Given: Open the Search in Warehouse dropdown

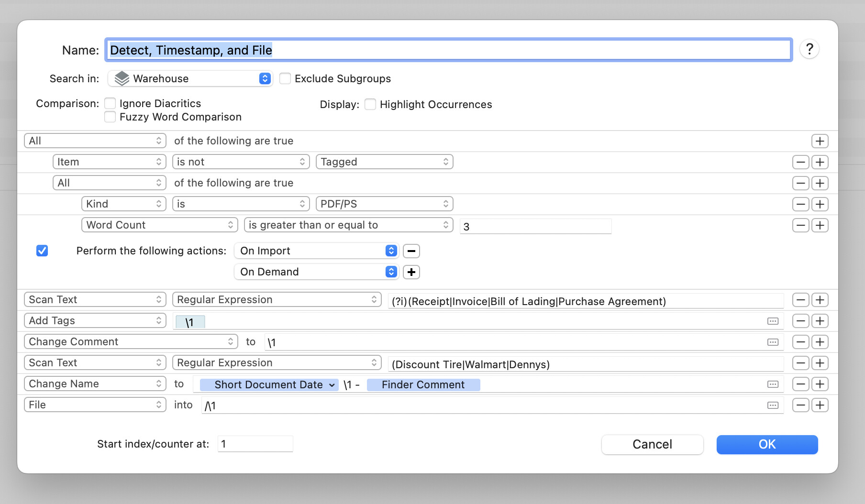Looking at the screenshot, I should coord(190,78).
